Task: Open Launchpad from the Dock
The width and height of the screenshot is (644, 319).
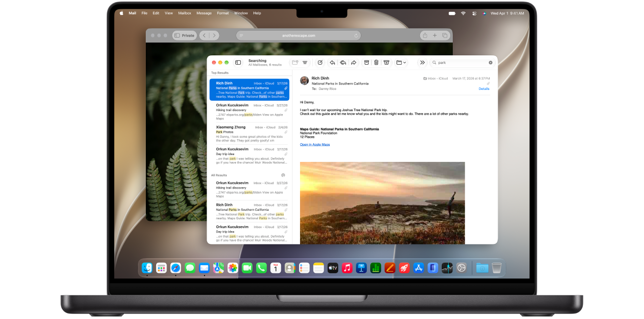Action: click(x=162, y=268)
